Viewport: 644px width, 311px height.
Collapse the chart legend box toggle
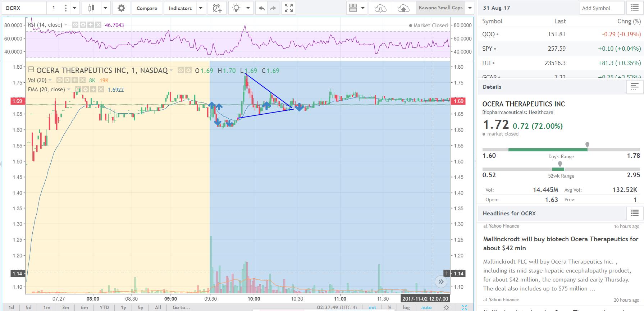(31, 70)
